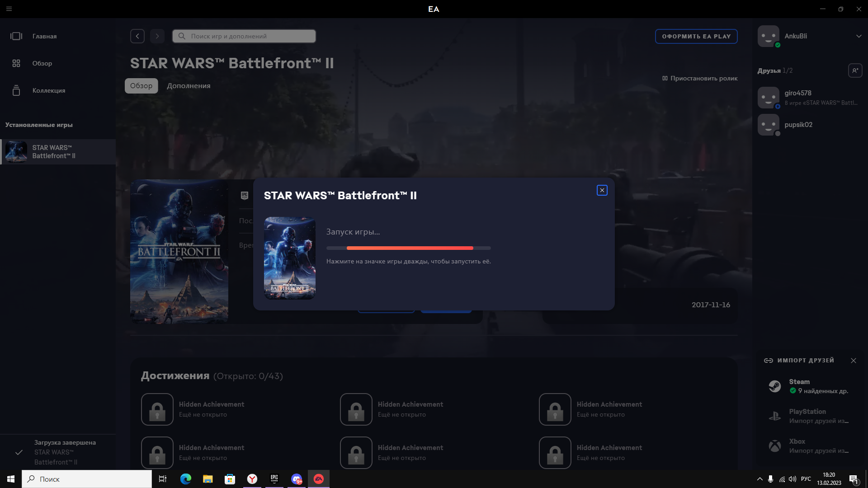Screen dimensions: 868x488
Task: Click the Загрузка завершена download notification
Action: 58,452
